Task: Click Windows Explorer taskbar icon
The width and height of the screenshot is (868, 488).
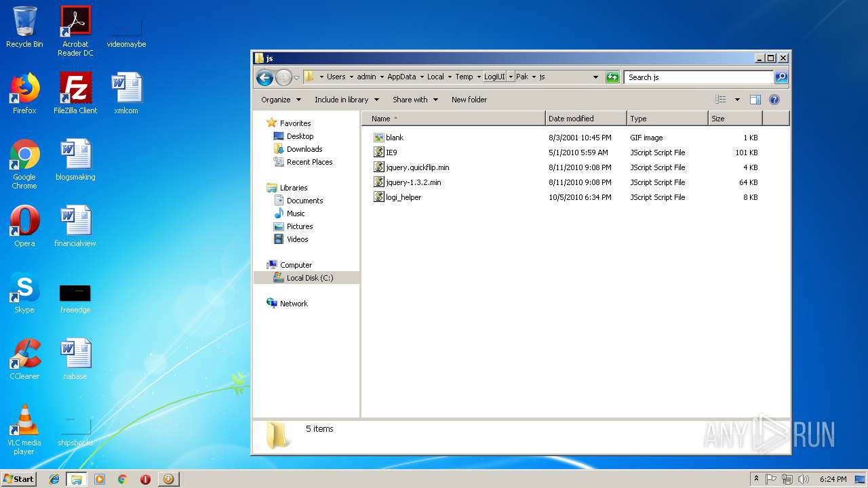Action: [77, 479]
